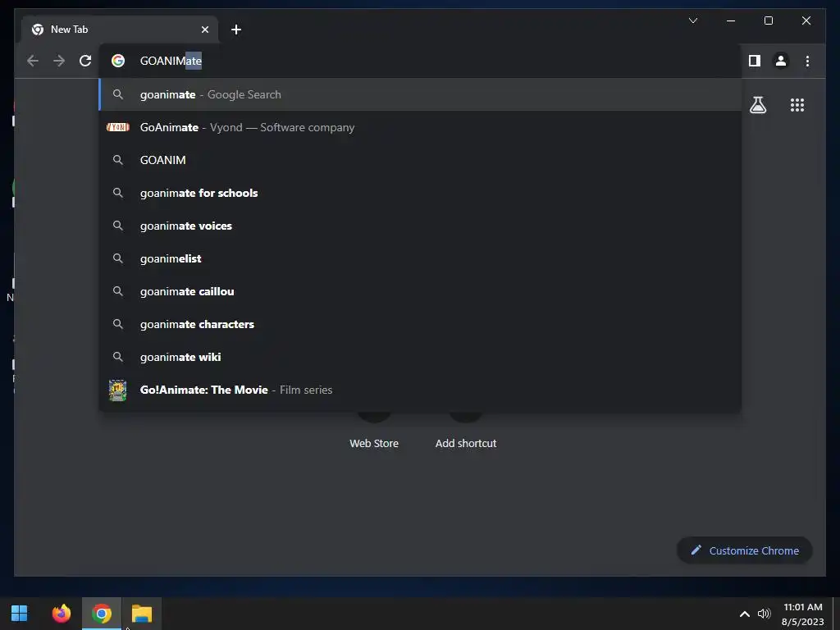The height and width of the screenshot is (630, 840).
Task: Open the Windows Start menu
Action: 20,613
